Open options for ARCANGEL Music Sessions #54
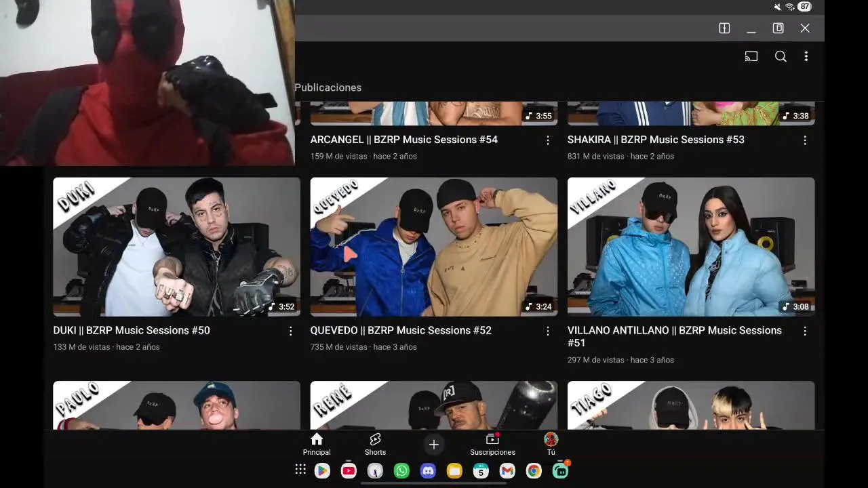The width and height of the screenshot is (868, 488). pos(548,140)
